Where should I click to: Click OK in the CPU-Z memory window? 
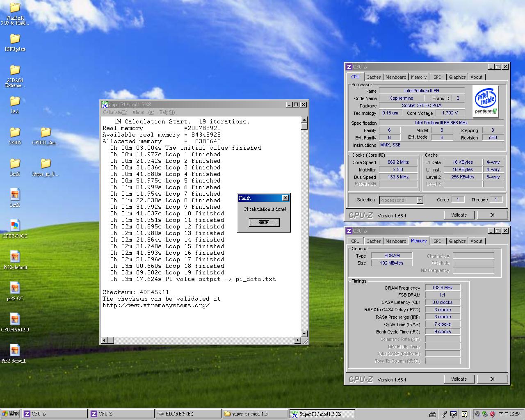[x=492, y=379]
